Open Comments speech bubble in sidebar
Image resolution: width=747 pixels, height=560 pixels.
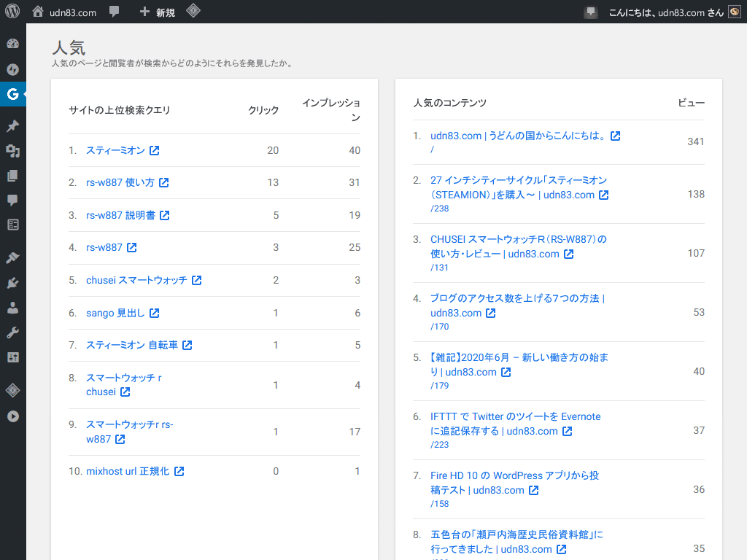pos(13,200)
